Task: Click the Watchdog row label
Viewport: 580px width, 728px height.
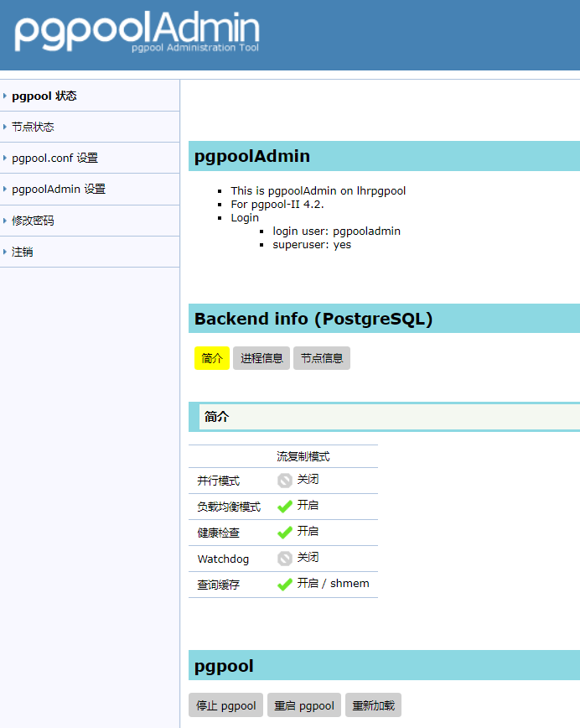Action: point(223,559)
